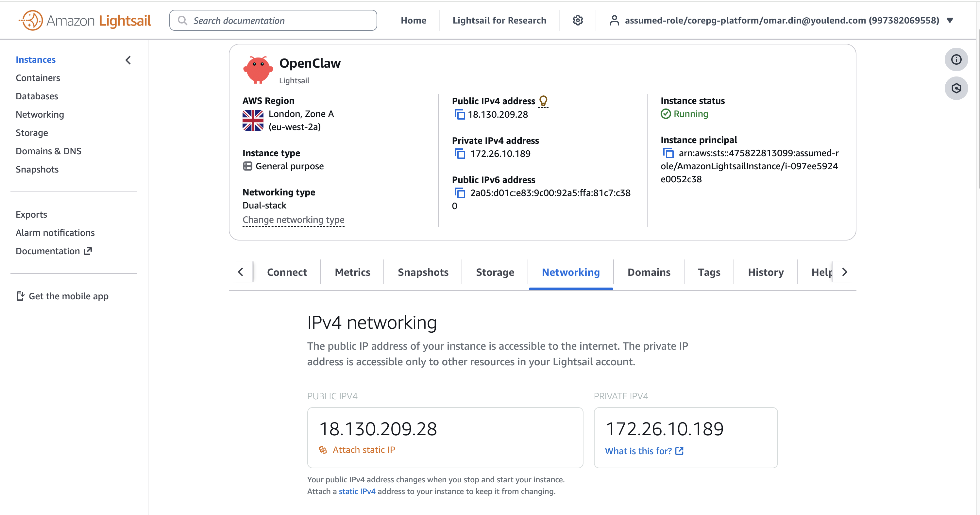Open Storage in the sidebar
The width and height of the screenshot is (980, 515).
point(32,133)
